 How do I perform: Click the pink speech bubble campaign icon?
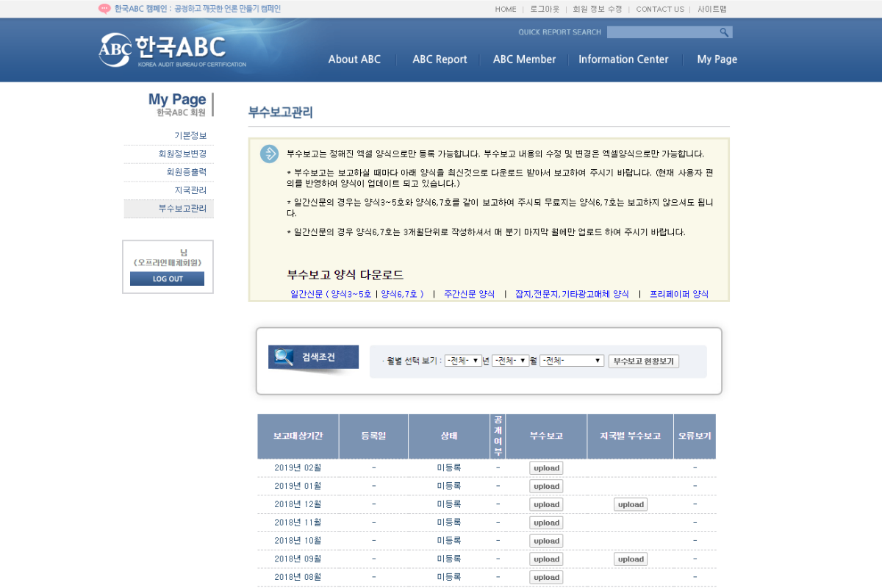coord(104,9)
